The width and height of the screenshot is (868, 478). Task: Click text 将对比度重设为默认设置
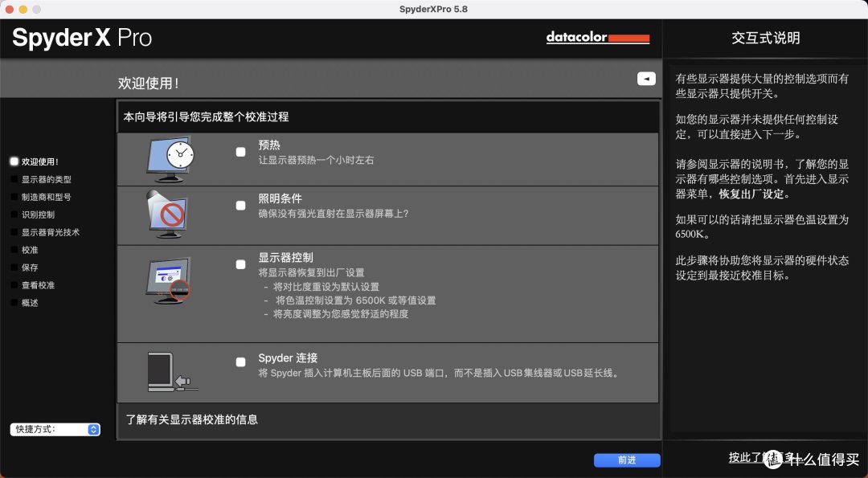pos(326,287)
